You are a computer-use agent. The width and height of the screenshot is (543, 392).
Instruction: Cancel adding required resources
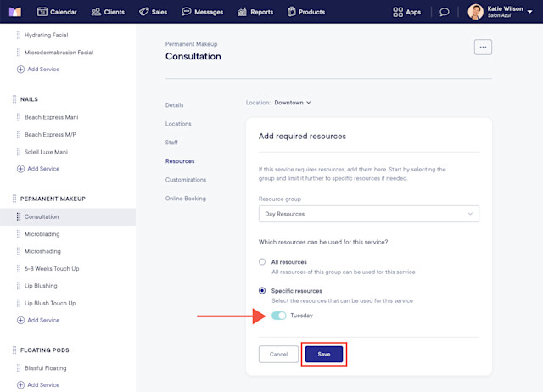pos(278,355)
